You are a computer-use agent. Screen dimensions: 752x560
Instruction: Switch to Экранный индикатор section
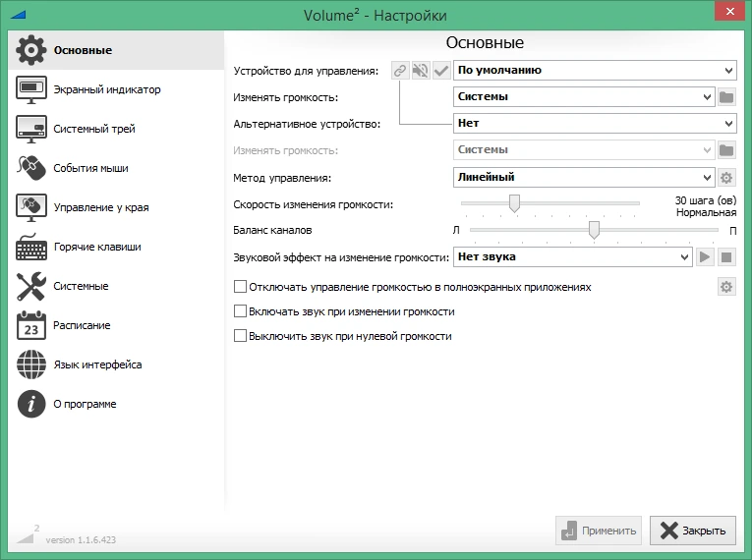click(x=107, y=89)
